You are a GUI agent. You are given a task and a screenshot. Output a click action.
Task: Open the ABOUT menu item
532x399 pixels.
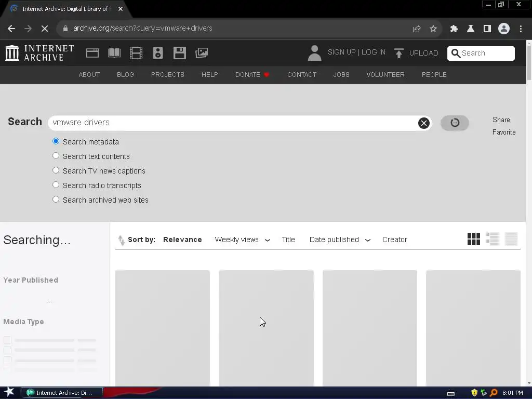[x=89, y=75]
